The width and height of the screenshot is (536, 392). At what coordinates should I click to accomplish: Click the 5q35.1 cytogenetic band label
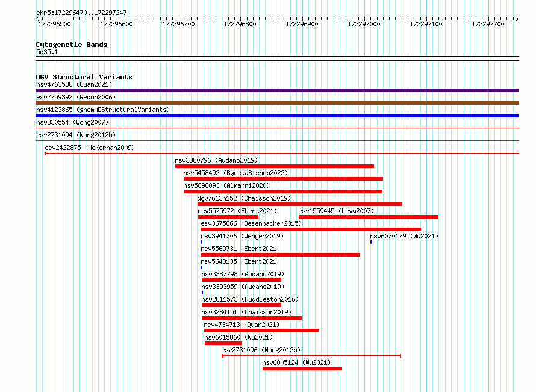(x=47, y=52)
